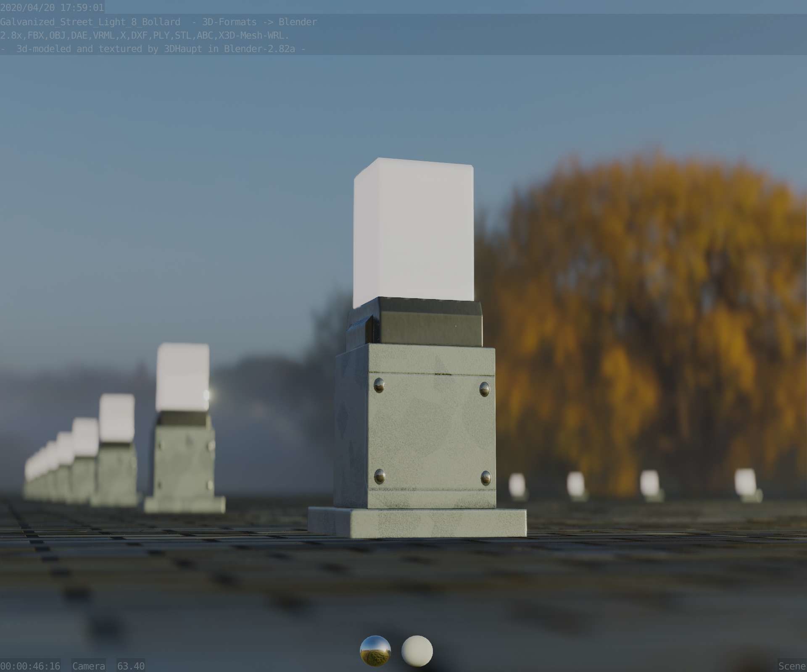Click the white matte diffuse preview sphere
This screenshot has width=807, height=672.
click(x=417, y=651)
